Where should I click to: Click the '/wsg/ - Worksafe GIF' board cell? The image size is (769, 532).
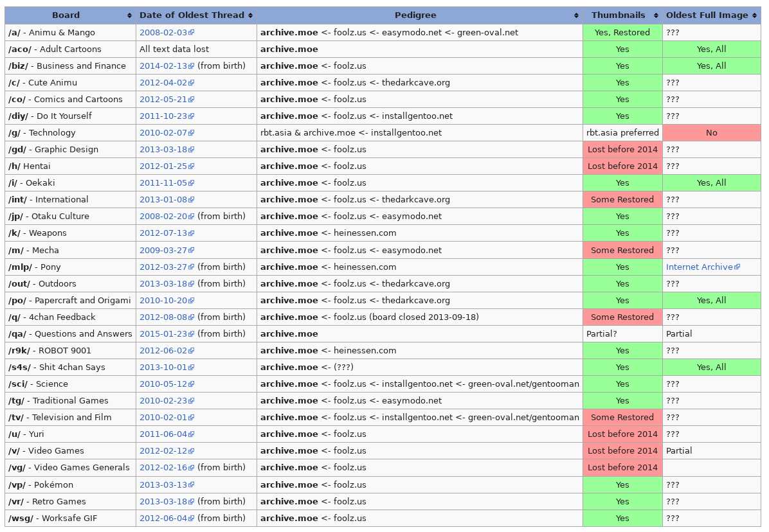coord(70,519)
